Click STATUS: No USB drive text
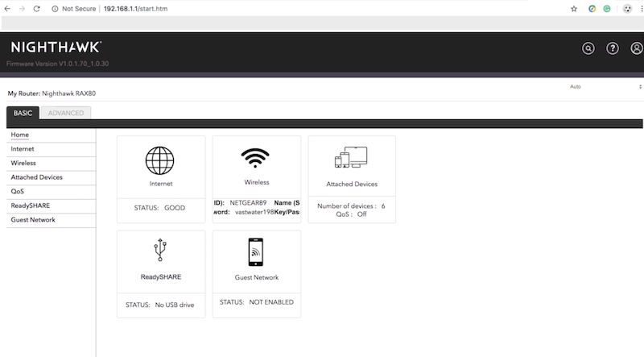 coord(159,305)
